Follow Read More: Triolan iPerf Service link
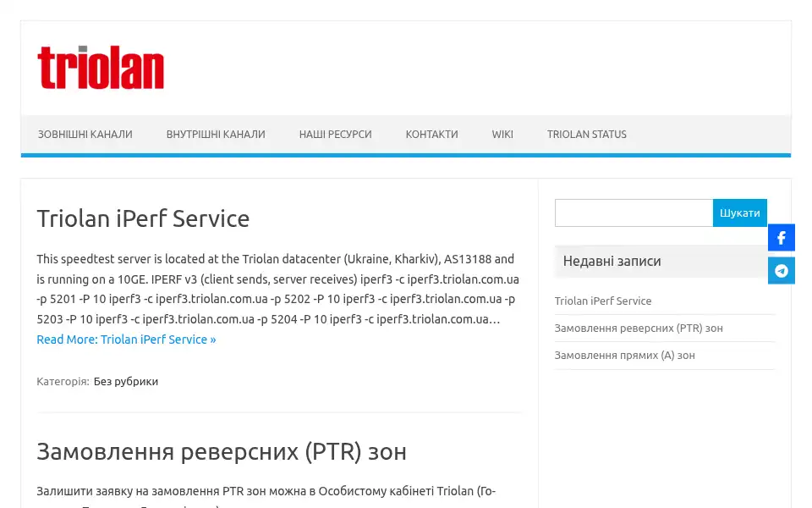The image size is (812, 508). (126, 340)
